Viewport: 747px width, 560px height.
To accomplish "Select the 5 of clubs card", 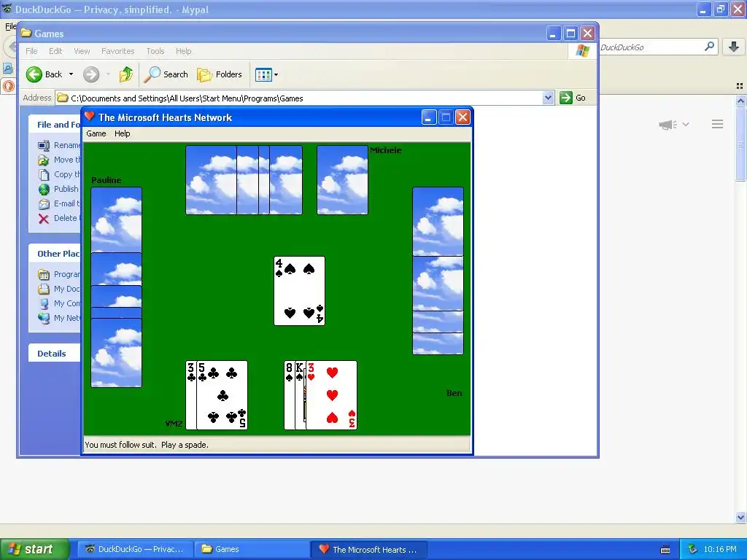I will 222,395.
